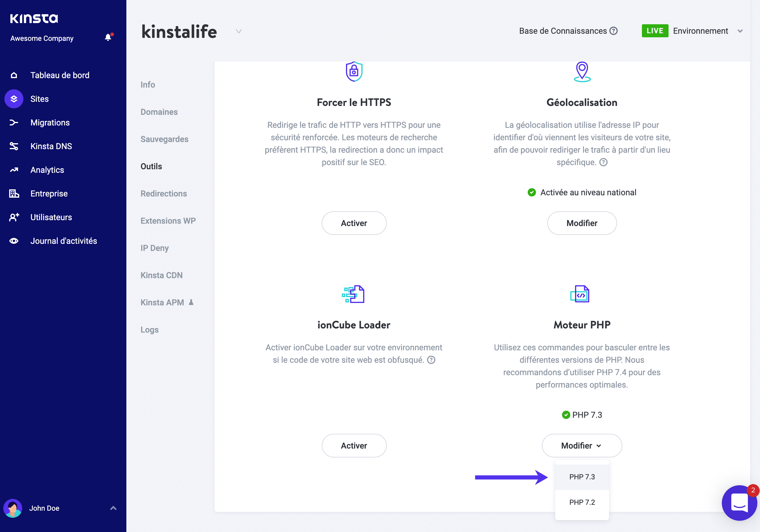This screenshot has width=760, height=532.
Task: Open the Sauvegardes tab
Action: [164, 139]
